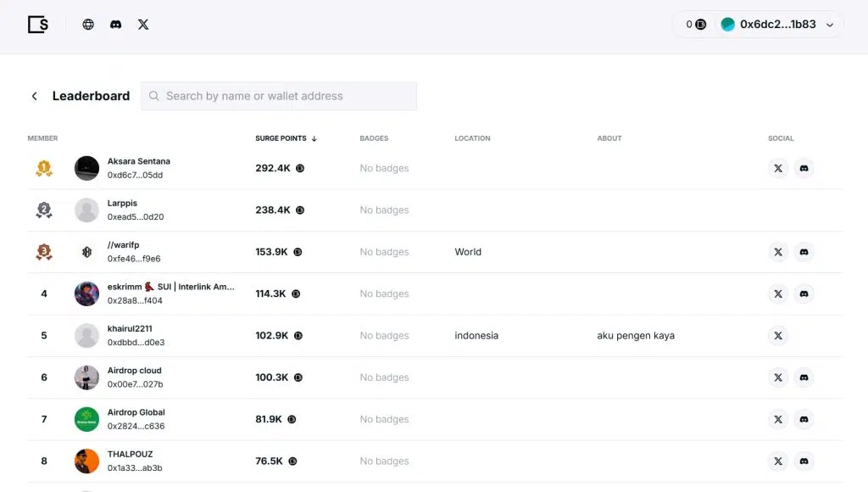The image size is (868, 492).
Task: Select member name THALPOUZ
Action: pos(130,455)
